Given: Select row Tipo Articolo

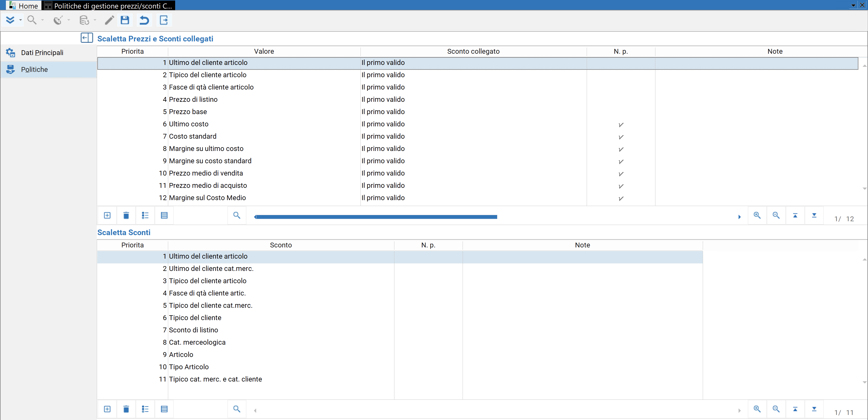Looking at the screenshot, I should (x=400, y=367).
